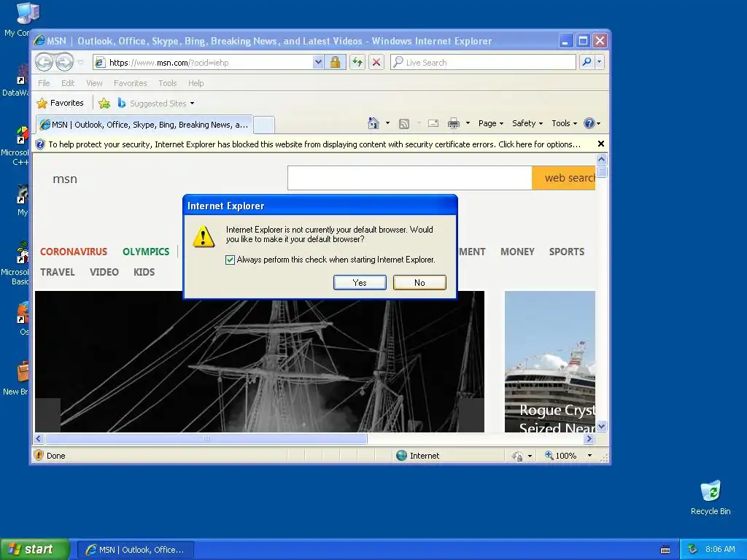This screenshot has width=747, height=560.
Task: Open the View menu
Action: pos(94,83)
